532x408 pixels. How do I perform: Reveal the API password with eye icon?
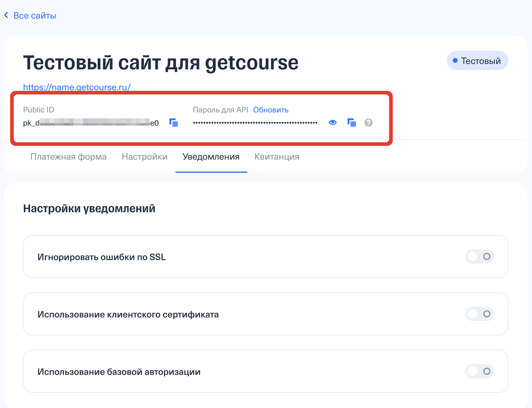(332, 123)
